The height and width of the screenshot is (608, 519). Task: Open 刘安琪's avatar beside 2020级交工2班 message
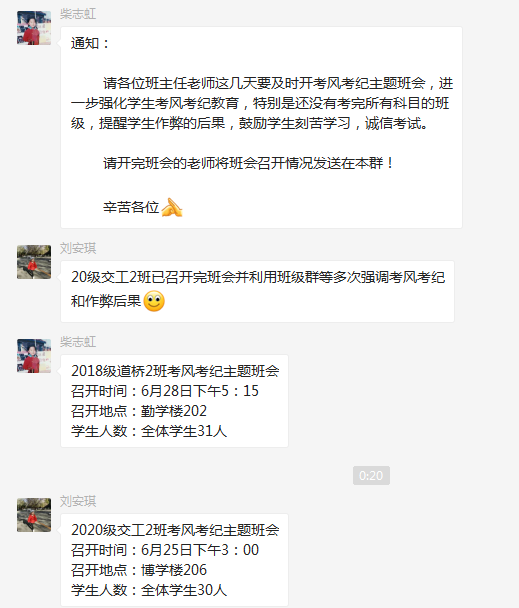pyautogui.click(x=34, y=515)
